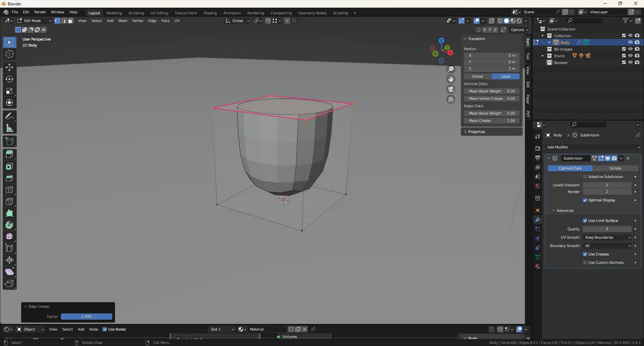The width and height of the screenshot is (644, 346).
Task: Toggle the camera view viewport icon
Action: tap(451, 89)
